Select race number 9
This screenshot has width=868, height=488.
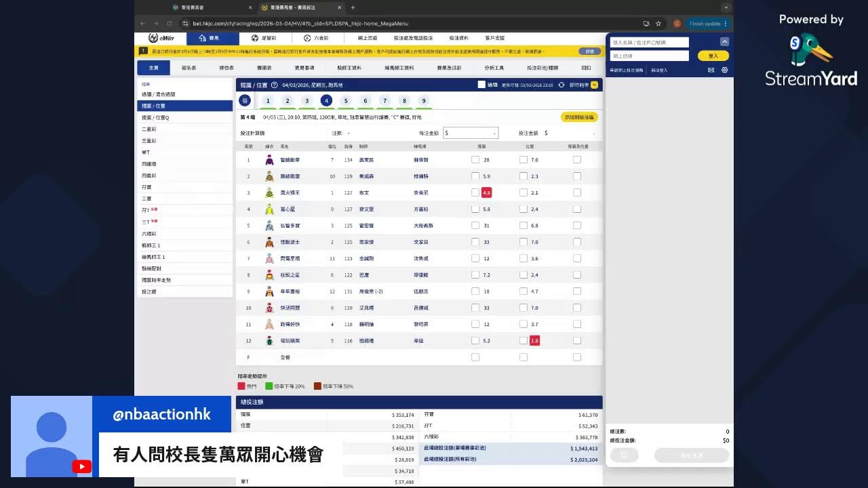pos(424,101)
